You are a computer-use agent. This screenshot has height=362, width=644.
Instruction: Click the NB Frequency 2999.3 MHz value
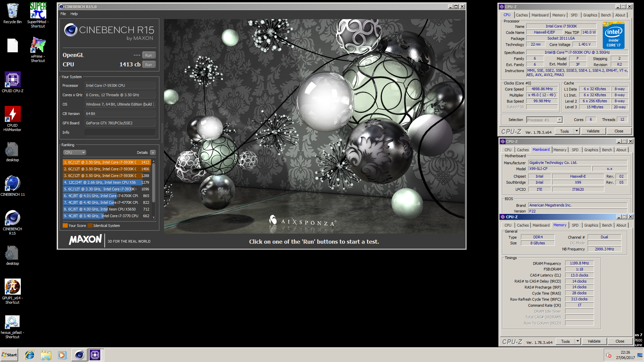pyautogui.click(x=604, y=249)
